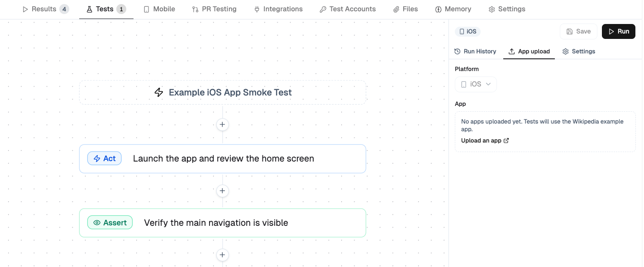Click the play triangle beside Results
Image resolution: width=644 pixels, height=267 pixels.
[x=26, y=9]
